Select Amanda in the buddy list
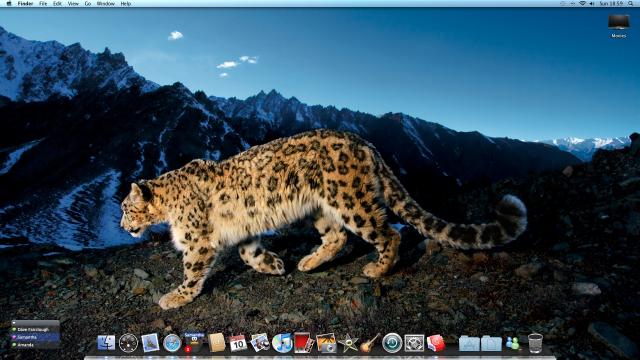Viewport: 640px width, 360px height. point(36,345)
